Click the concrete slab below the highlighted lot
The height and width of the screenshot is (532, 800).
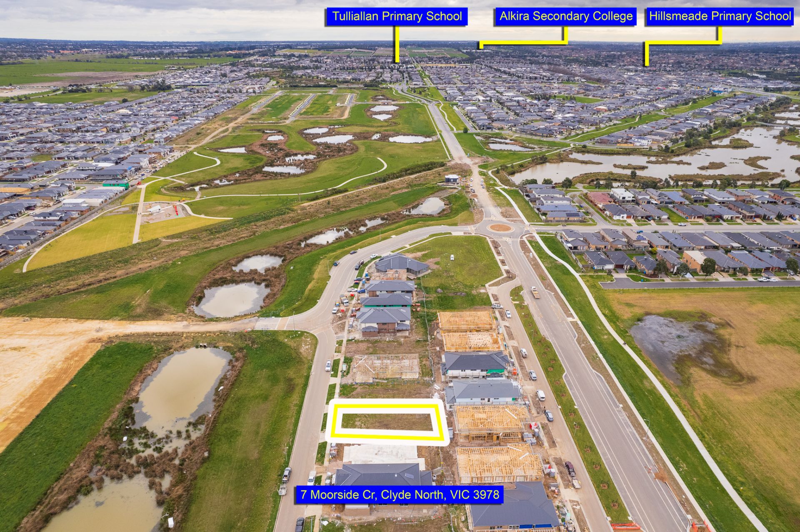(380, 454)
